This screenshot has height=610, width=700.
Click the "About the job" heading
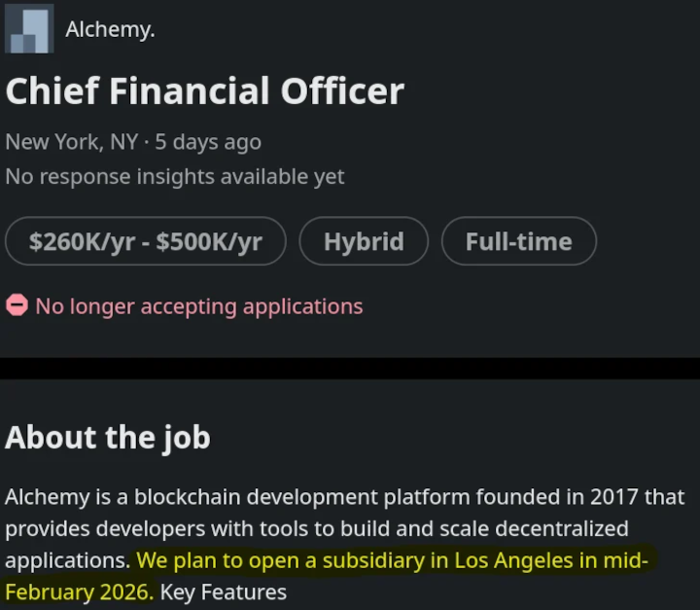click(107, 437)
